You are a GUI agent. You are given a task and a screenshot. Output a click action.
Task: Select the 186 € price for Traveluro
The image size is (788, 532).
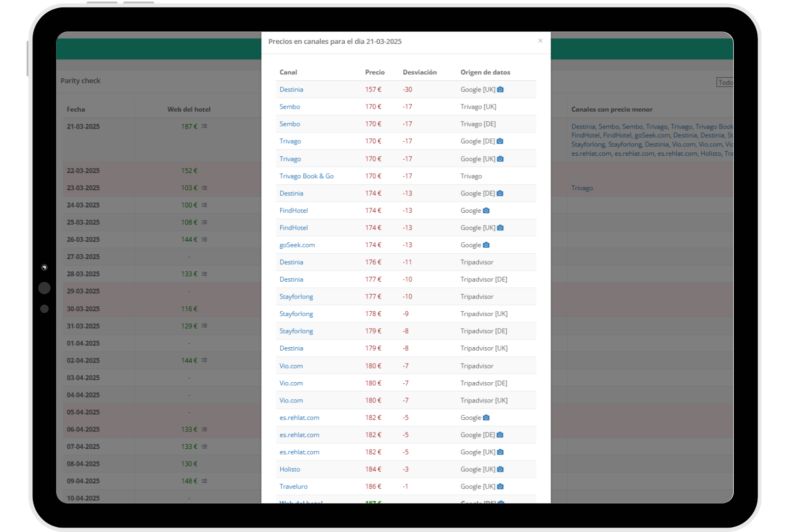coord(373,487)
